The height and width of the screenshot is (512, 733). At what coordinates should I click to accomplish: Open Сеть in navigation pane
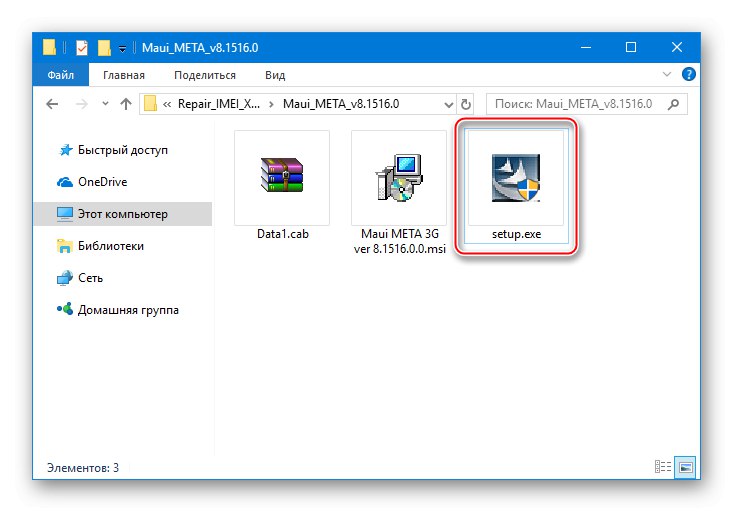79,278
